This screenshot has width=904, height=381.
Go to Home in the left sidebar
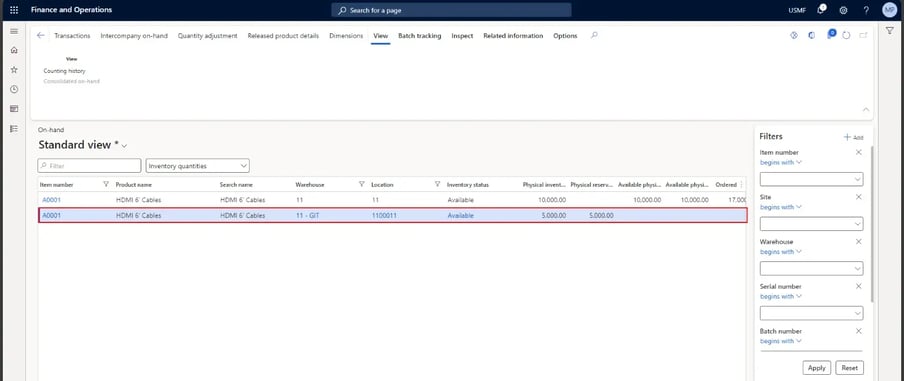pyautogui.click(x=14, y=50)
